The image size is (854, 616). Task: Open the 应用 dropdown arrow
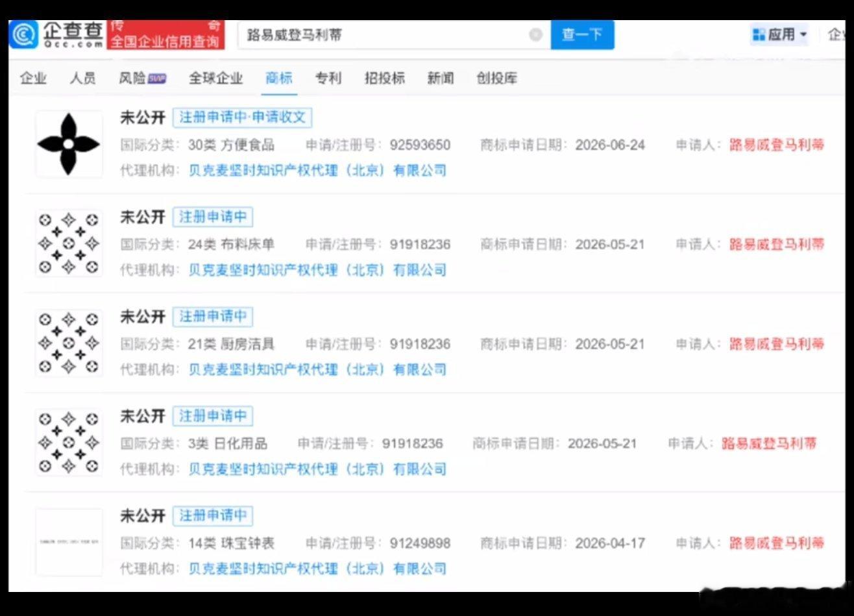click(803, 35)
